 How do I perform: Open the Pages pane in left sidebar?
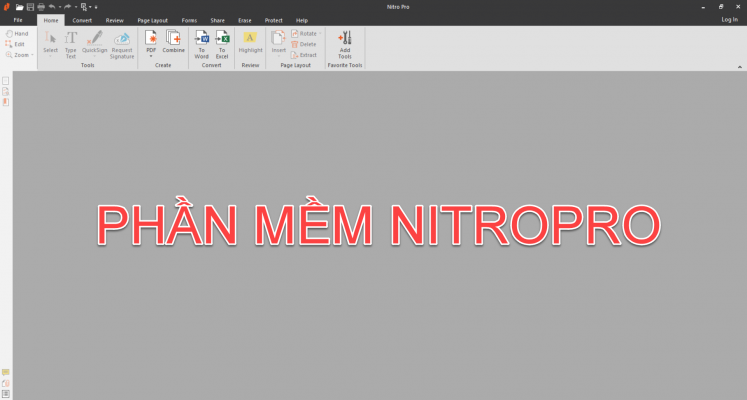point(6,80)
